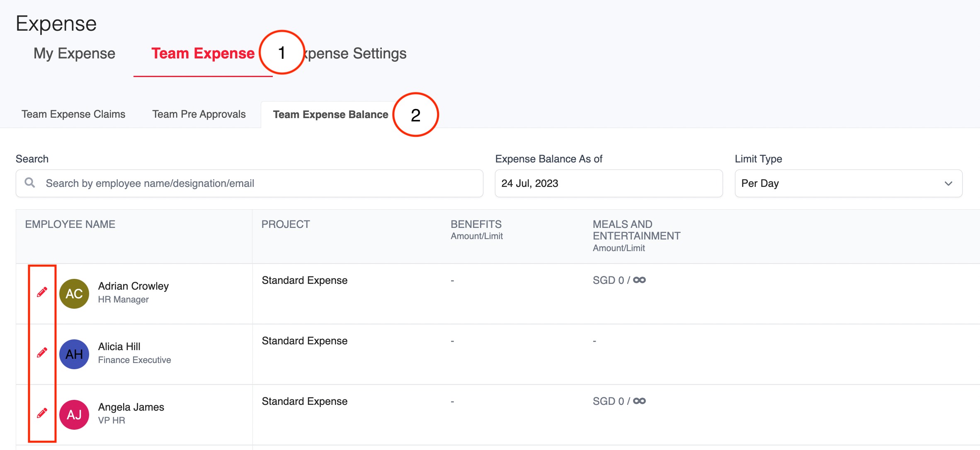Viewport: 980px width, 450px height.
Task: Click Angela James's name
Action: 131,407
